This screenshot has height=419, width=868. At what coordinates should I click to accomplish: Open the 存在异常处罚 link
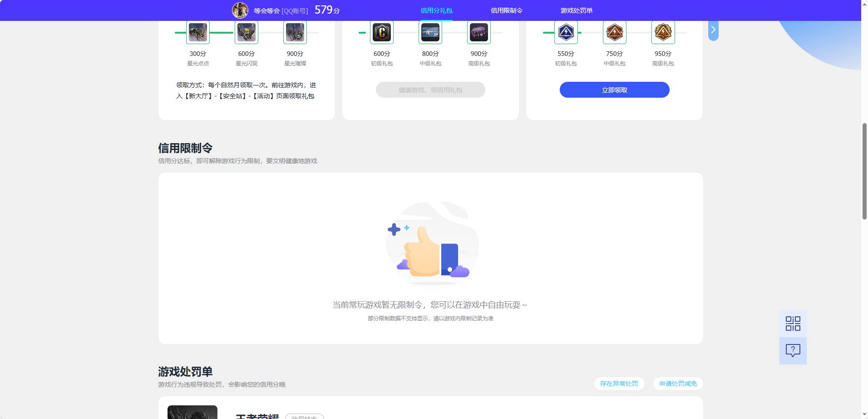click(619, 384)
